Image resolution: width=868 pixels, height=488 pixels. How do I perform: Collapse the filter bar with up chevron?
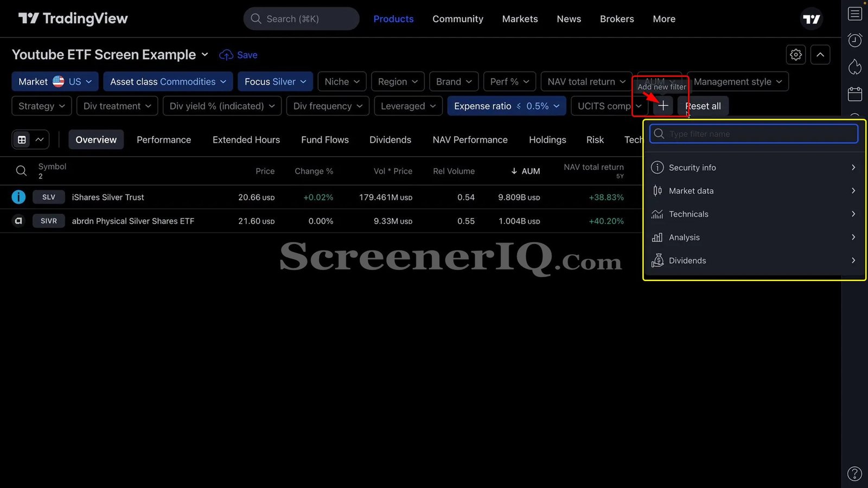point(820,55)
